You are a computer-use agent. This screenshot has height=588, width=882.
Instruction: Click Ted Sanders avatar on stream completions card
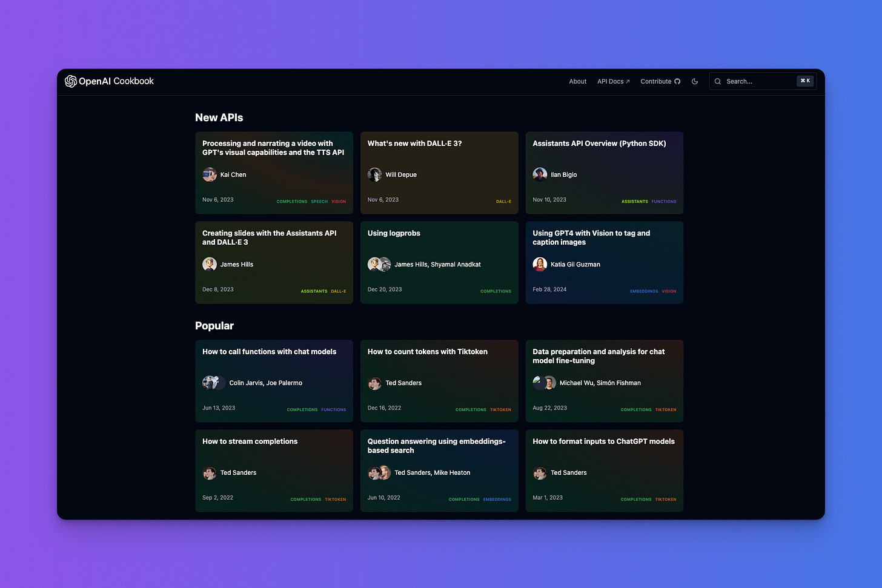210,472
